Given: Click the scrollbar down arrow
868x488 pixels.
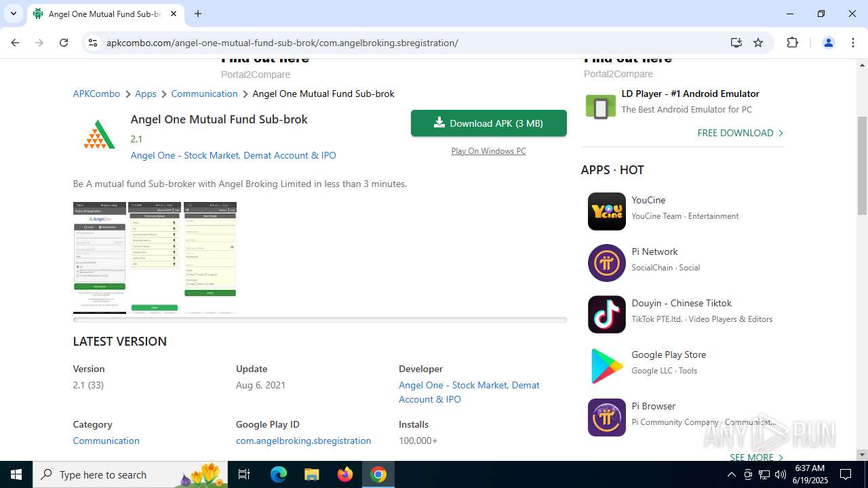Looking at the screenshot, I should 863,455.
